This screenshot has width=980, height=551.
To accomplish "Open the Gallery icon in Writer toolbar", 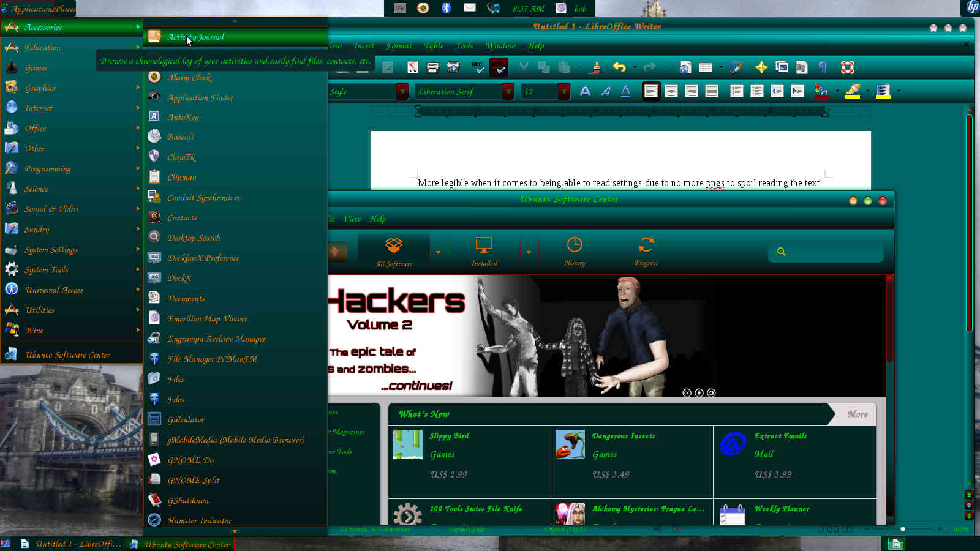I will point(782,67).
